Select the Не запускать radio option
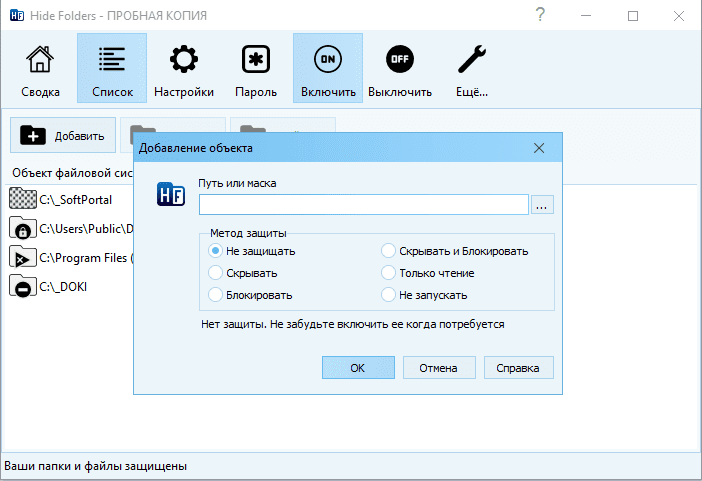 tap(424, 295)
